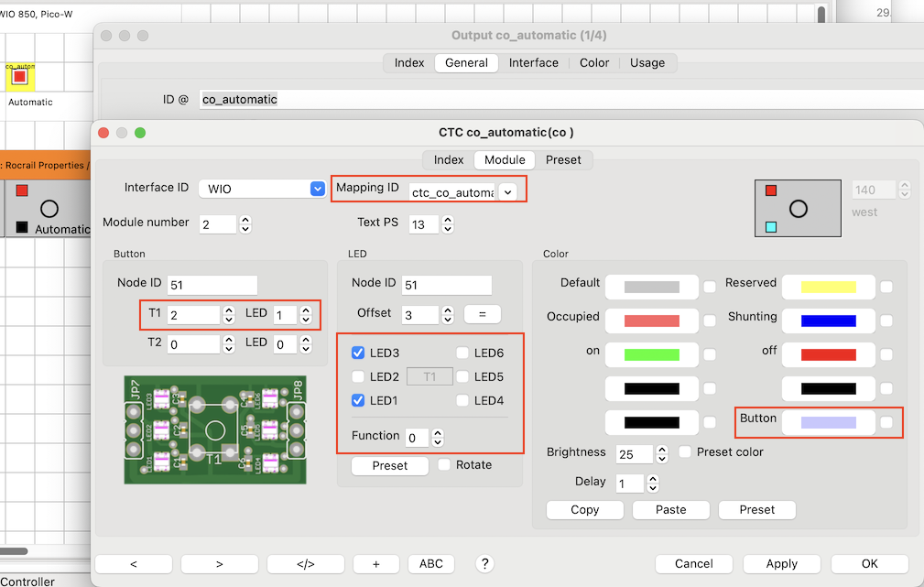Image resolution: width=924 pixels, height=587 pixels.
Task: Click the CTC button preview symbol
Action: click(x=797, y=208)
